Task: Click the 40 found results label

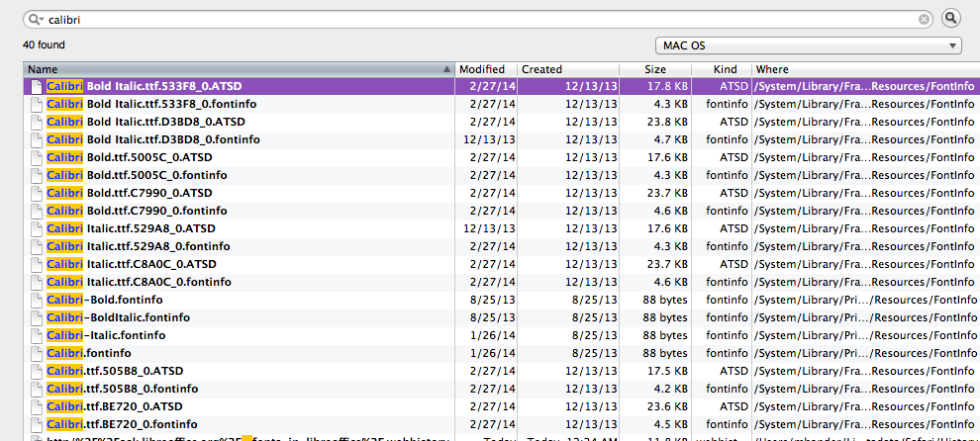Action: [x=44, y=44]
